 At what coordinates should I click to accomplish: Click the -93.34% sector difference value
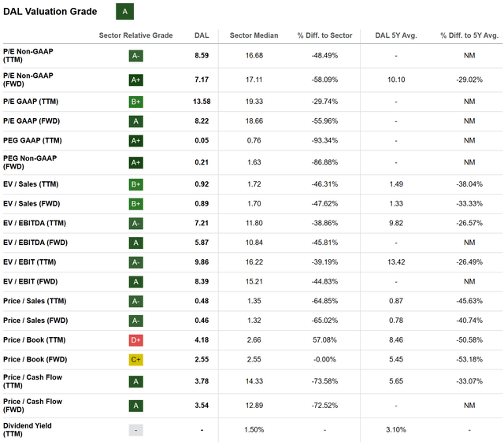[x=324, y=140]
